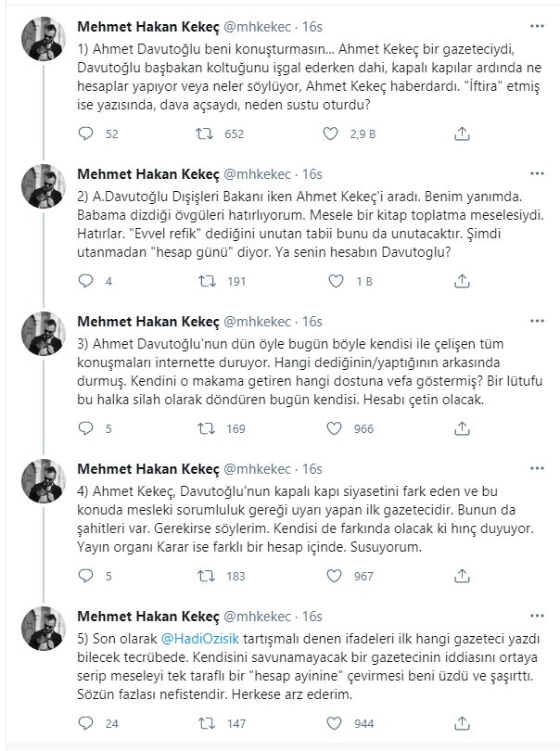
Task: Like the fourth tweet with 967 likes
Action: click(334, 575)
